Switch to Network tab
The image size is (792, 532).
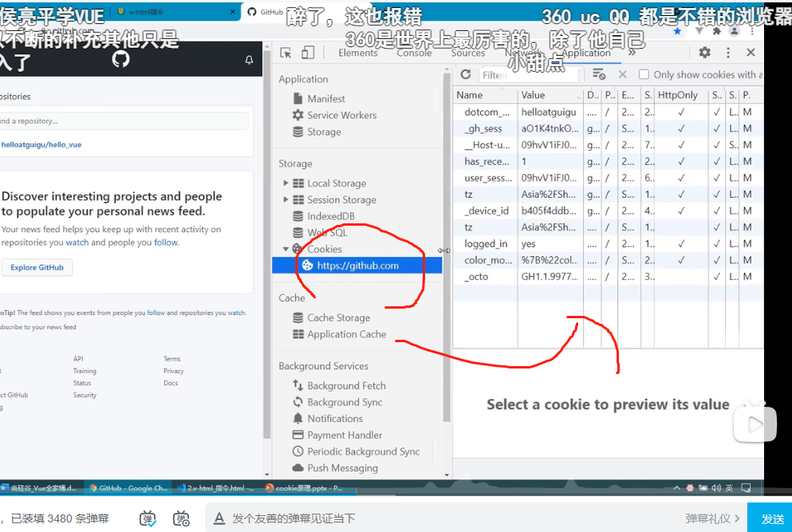click(522, 53)
